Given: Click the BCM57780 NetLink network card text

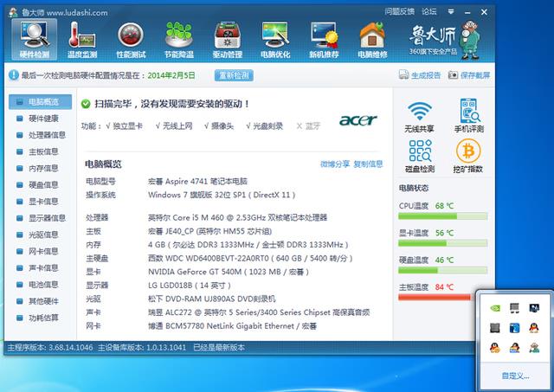Looking at the screenshot, I should tap(232, 326).
